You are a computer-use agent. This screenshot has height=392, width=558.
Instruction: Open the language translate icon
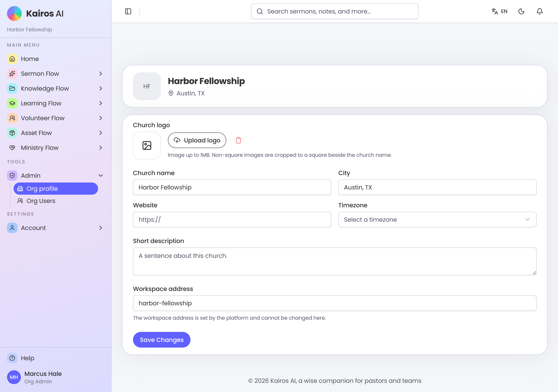(495, 11)
